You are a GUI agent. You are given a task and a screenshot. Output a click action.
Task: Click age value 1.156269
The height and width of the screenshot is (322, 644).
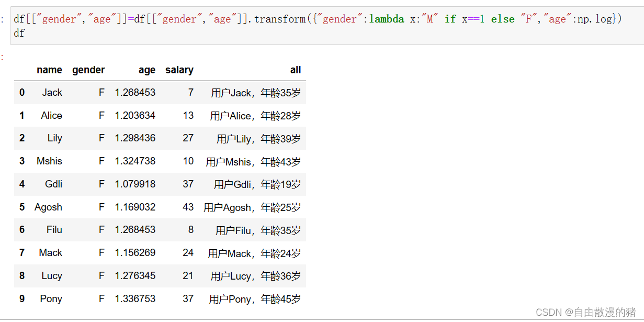[135, 253]
